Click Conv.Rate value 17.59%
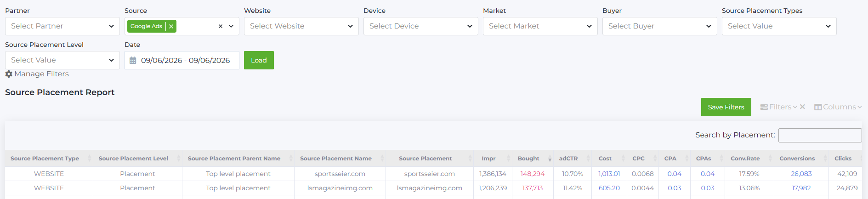Screen dimensions: 868x199 click(749, 174)
